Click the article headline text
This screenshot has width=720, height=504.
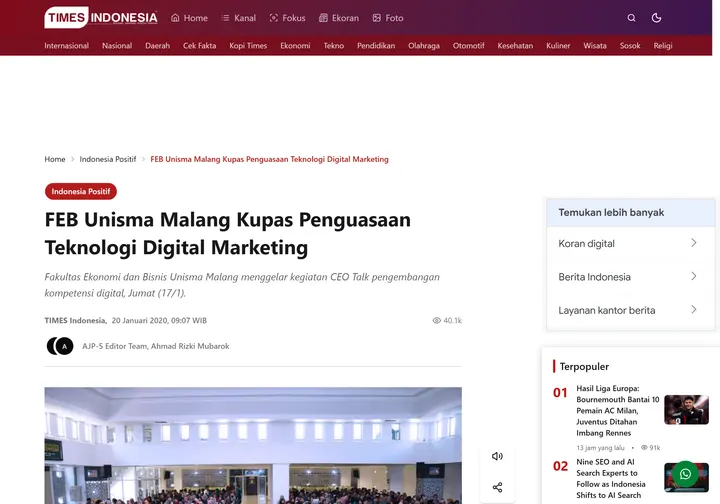228,234
